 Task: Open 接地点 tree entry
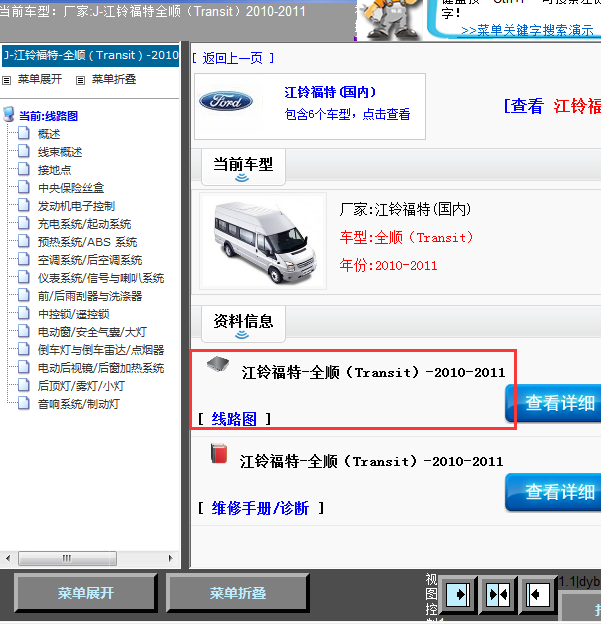pos(55,170)
